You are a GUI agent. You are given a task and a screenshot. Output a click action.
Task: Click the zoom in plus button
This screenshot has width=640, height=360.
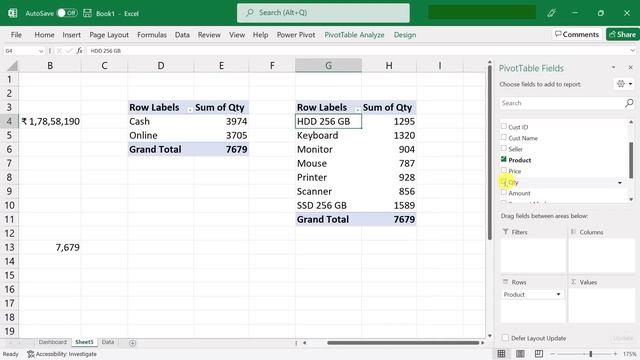coord(615,354)
